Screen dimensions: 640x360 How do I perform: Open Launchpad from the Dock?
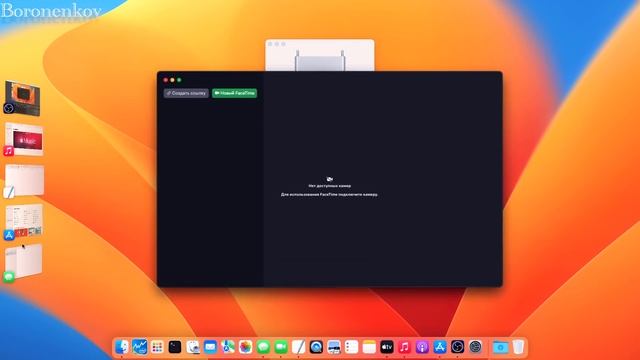click(157, 347)
